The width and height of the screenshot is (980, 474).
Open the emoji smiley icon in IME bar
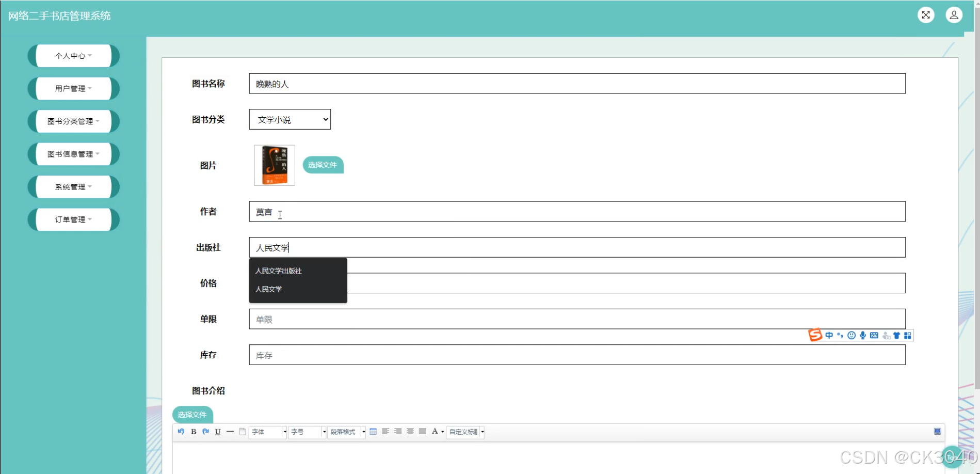(x=852, y=336)
